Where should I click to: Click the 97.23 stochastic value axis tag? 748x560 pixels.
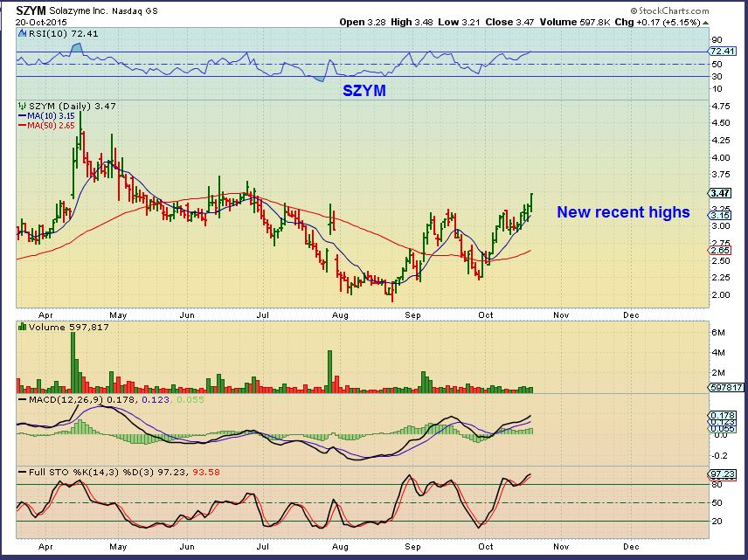[x=722, y=474]
